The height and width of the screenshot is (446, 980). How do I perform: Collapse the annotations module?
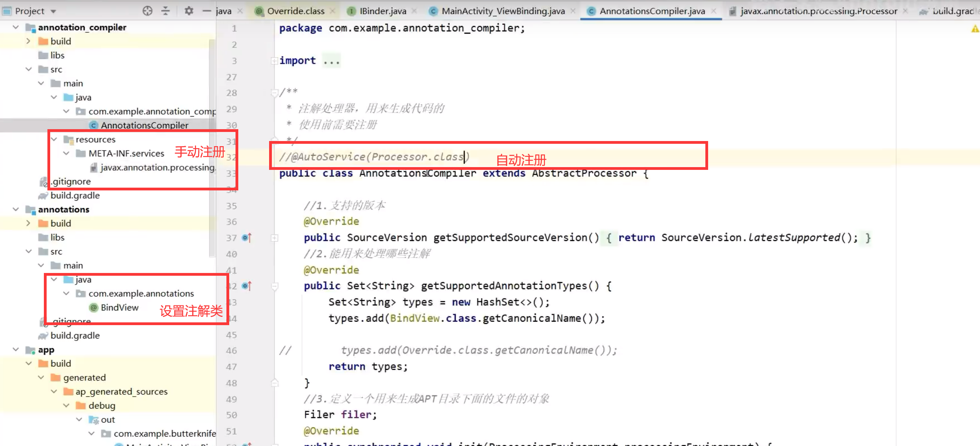coord(16,209)
